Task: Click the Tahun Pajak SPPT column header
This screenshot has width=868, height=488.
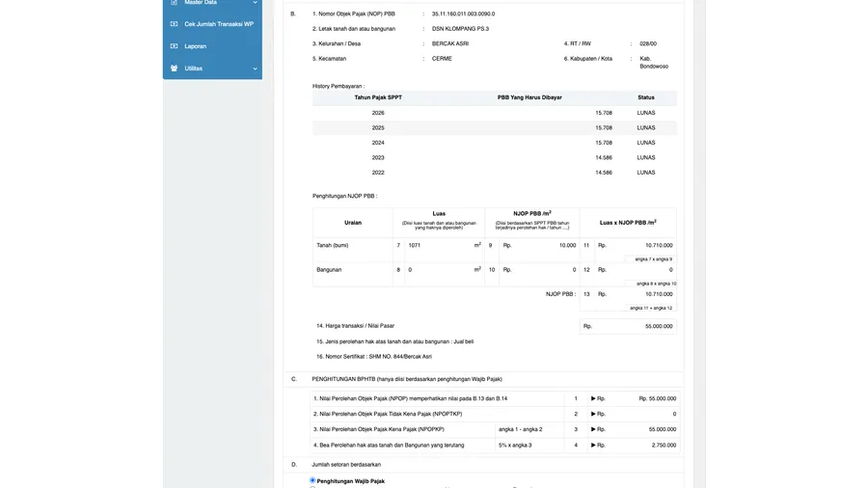Action: point(378,97)
